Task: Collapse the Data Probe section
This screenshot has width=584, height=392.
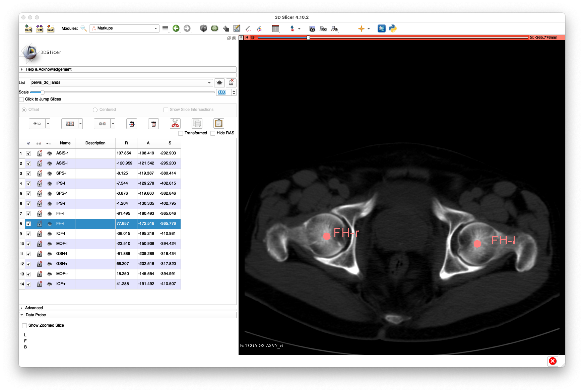Action: click(128, 315)
